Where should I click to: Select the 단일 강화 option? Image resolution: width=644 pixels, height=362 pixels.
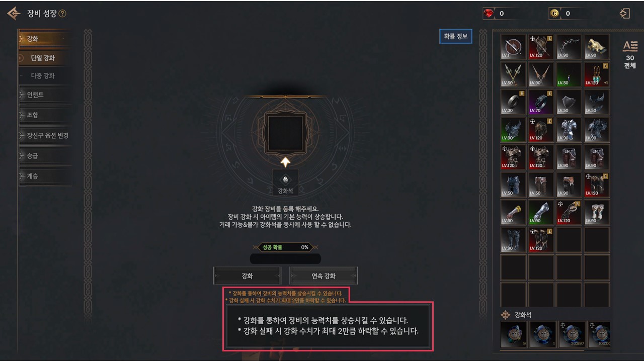(44, 58)
